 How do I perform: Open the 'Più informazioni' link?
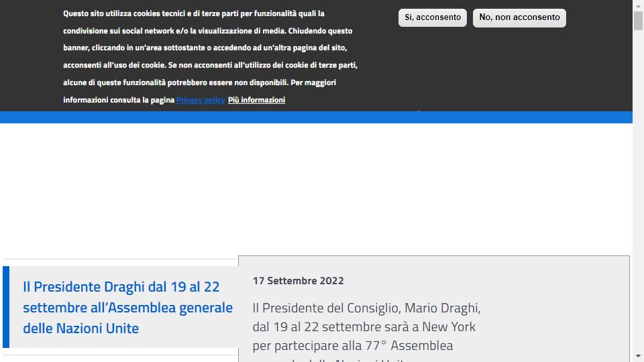256,100
